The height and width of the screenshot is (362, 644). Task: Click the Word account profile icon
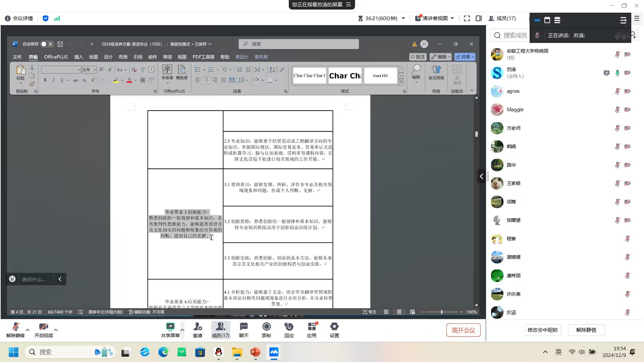[x=424, y=44]
